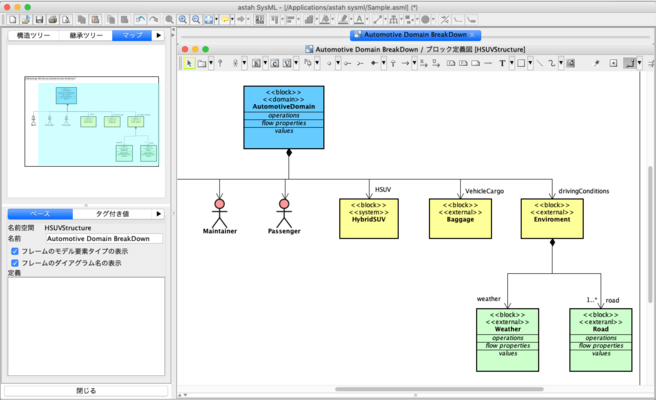Screen dimensions: 656x400
Task: Expand more tabs arrow beside マップ tab
Action: [159, 35]
